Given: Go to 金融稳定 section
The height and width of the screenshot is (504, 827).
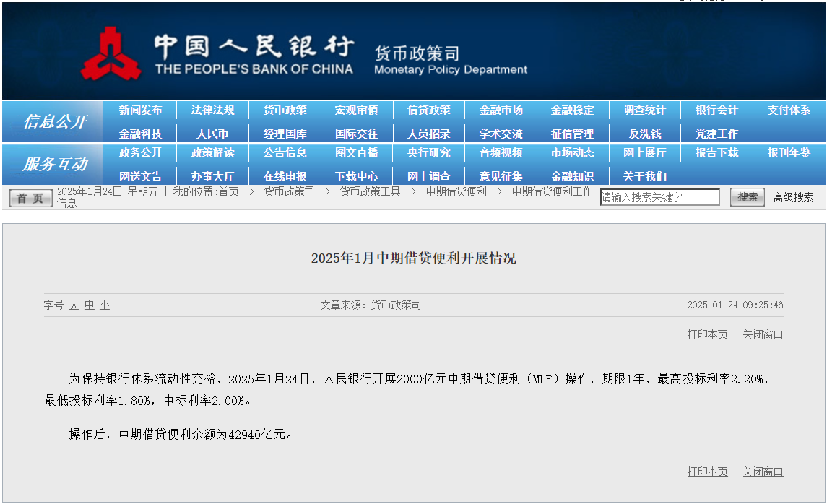Looking at the screenshot, I should (x=573, y=110).
